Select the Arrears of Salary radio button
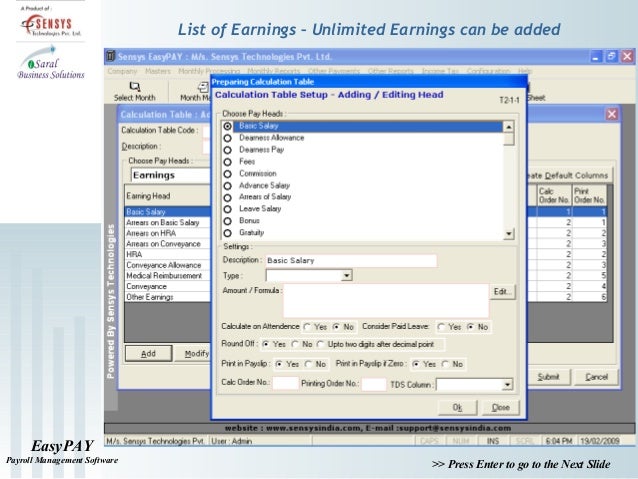The width and height of the screenshot is (638, 479). (x=227, y=197)
